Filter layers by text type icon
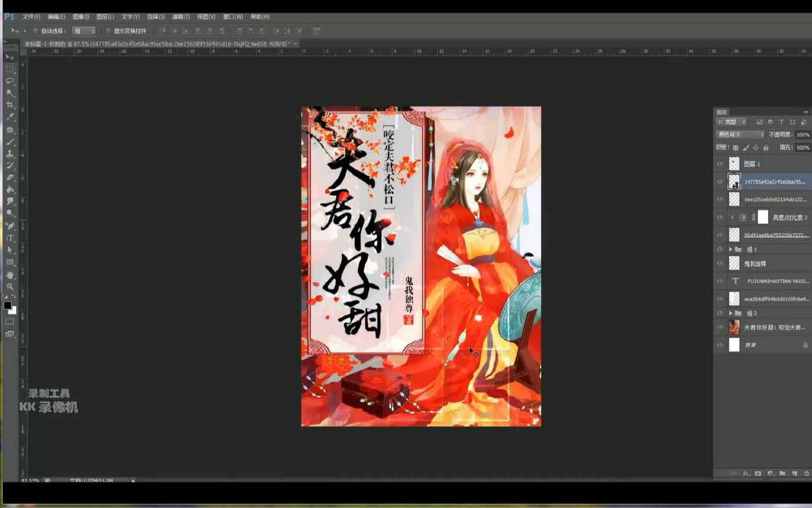Viewport: 812px width, 508px height. [x=781, y=122]
